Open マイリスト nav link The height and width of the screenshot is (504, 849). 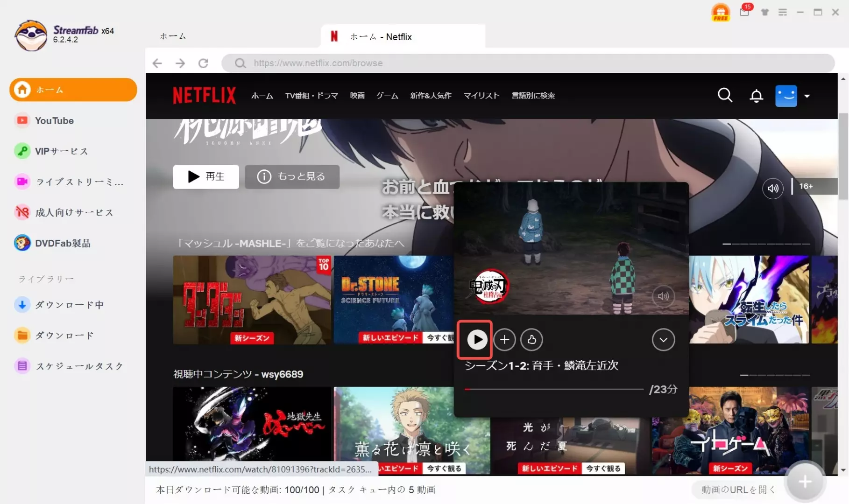point(481,96)
